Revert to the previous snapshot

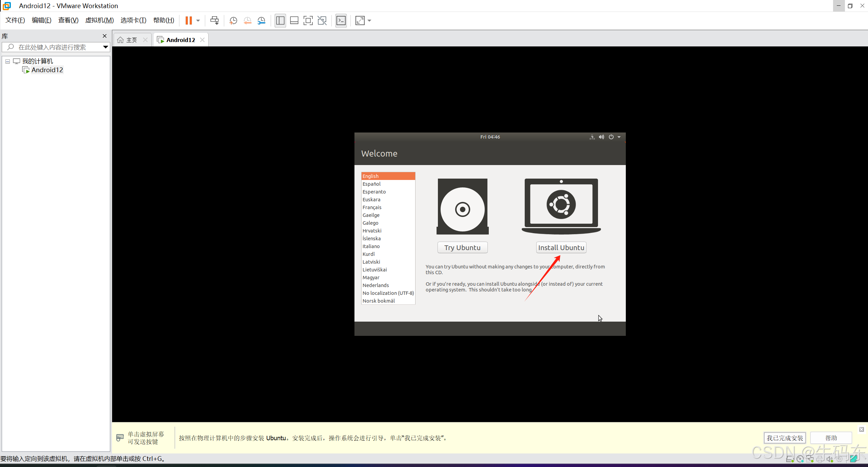click(247, 21)
